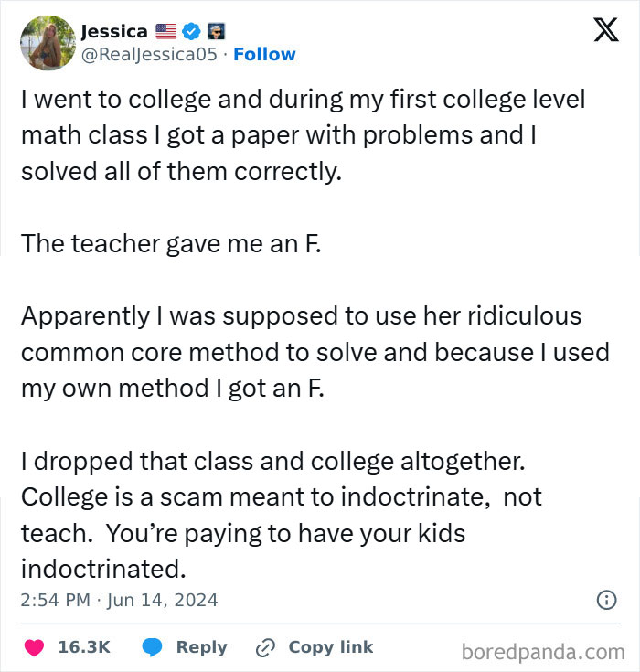Click the first paragraph about math class

tap(303, 135)
